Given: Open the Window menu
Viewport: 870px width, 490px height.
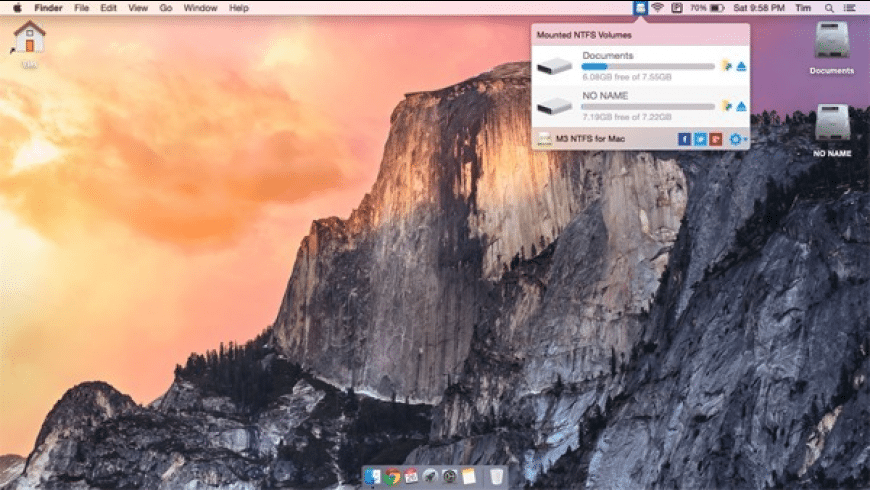Looking at the screenshot, I should 200,8.
